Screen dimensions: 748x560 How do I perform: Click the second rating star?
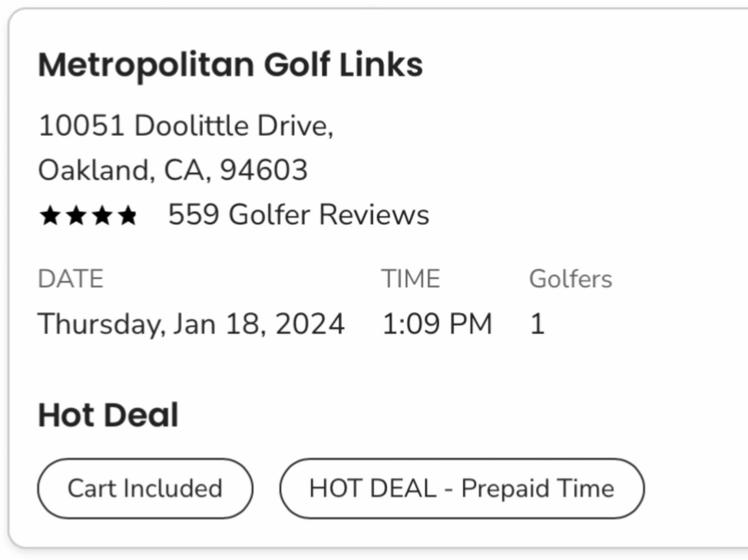[76, 216]
